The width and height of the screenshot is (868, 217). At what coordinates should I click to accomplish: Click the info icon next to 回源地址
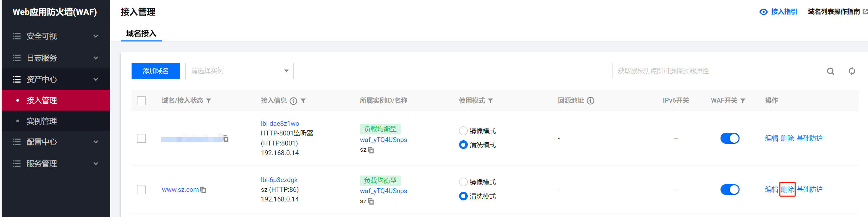point(590,101)
